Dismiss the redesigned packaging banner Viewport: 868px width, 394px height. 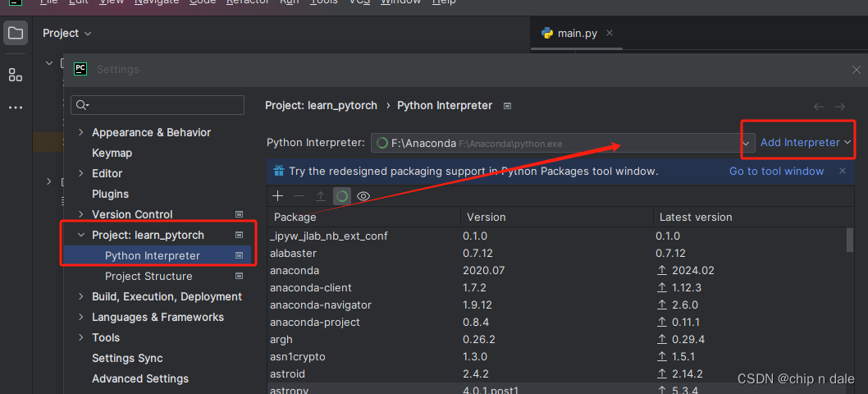pos(843,171)
